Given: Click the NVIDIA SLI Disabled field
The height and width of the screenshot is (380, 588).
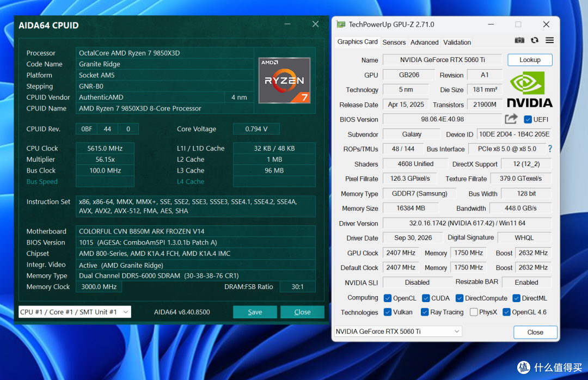Looking at the screenshot, I should pyautogui.click(x=417, y=283).
